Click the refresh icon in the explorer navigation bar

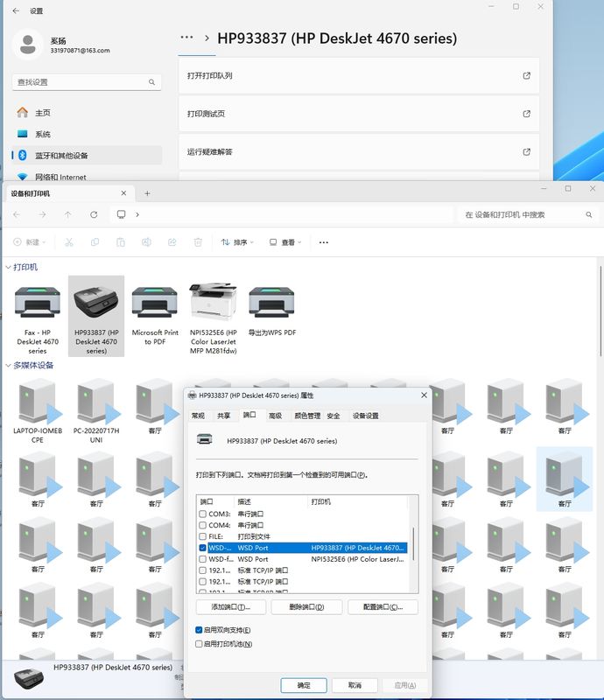click(94, 214)
